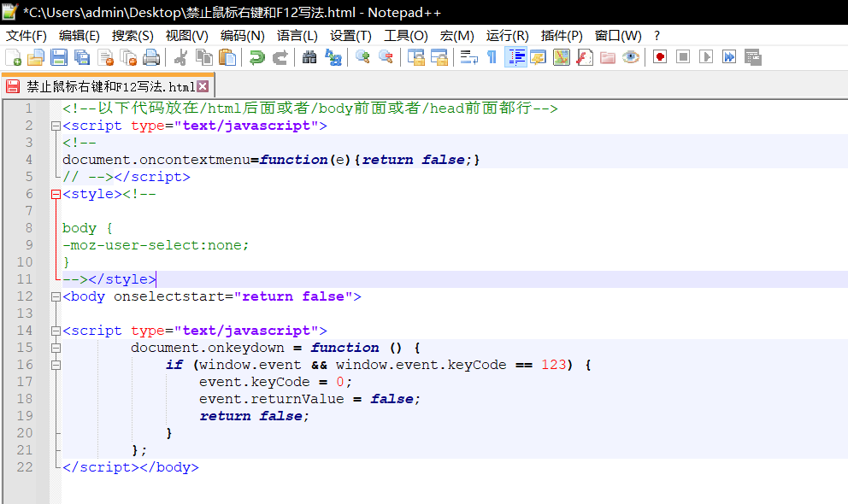Click the Save Recorded Macro icon
848x504 pixels.
tap(753, 57)
